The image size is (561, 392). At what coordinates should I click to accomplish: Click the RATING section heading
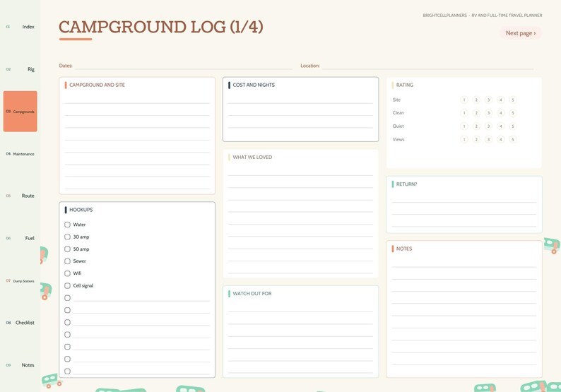[405, 85]
